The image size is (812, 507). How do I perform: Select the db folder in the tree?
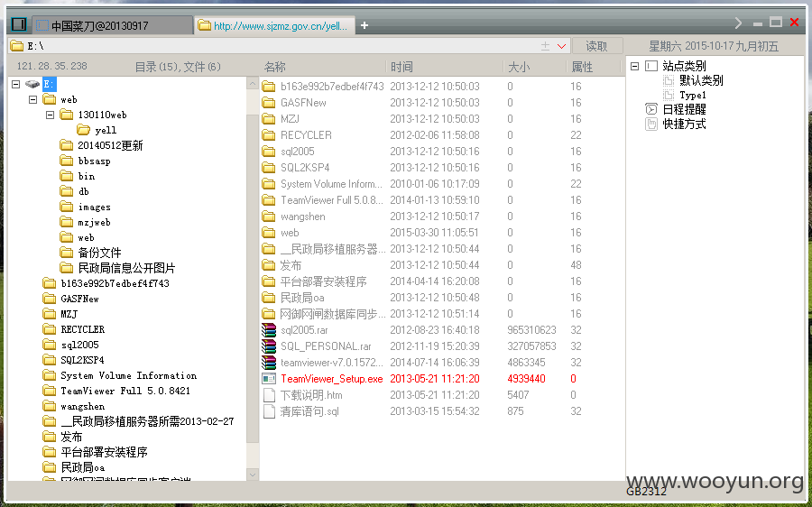[x=83, y=191]
